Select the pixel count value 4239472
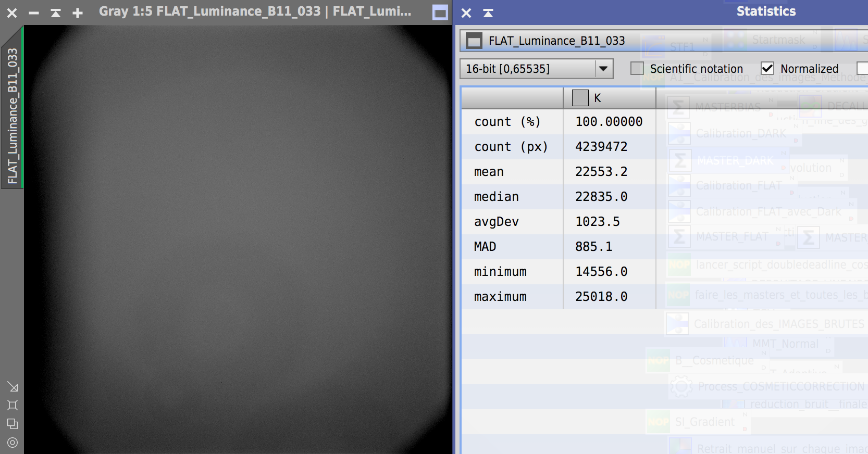The height and width of the screenshot is (454, 868). pos(601,147)
